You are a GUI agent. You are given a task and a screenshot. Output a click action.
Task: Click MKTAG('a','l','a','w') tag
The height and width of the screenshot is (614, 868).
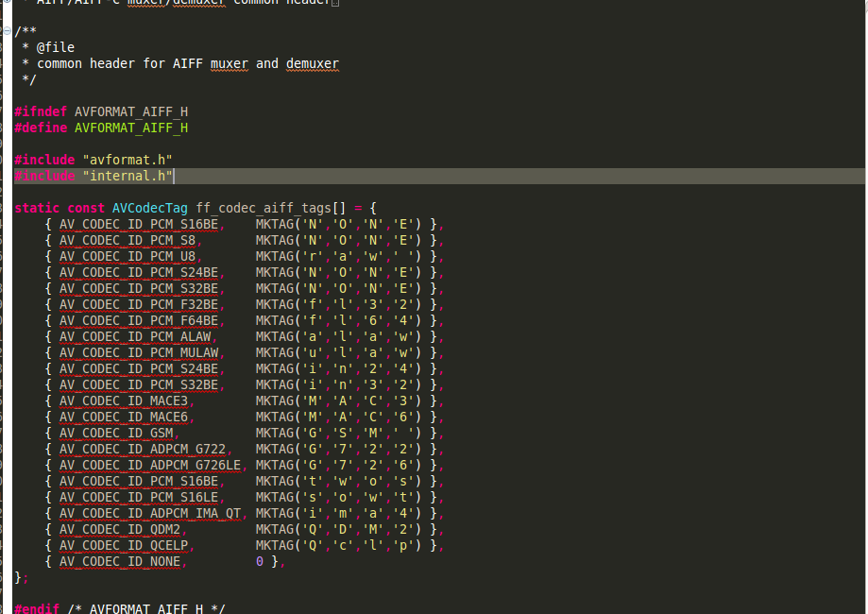tap(339, 336)
